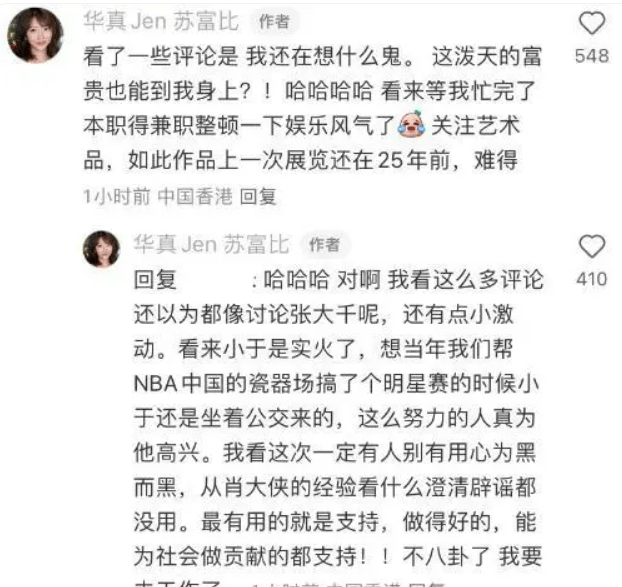Click the reply line mentioning NBA中国的瓷器场
The image size is (622, 587).
tap(336, 384)
